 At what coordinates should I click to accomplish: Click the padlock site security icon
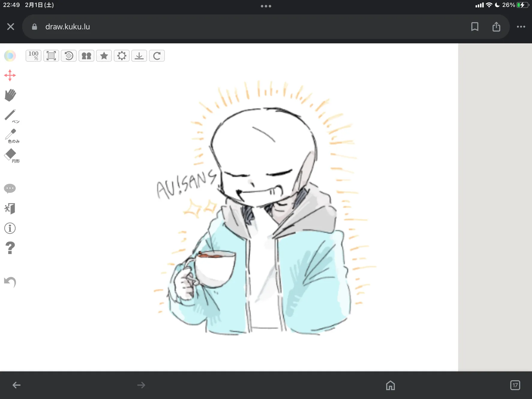point(35,27)
